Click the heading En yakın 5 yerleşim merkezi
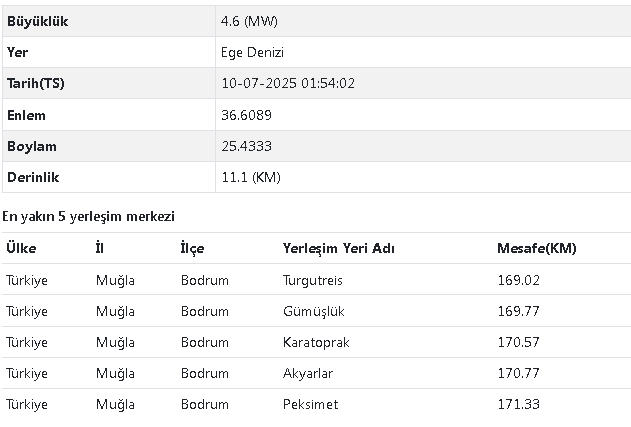 (x=88, y=217)
